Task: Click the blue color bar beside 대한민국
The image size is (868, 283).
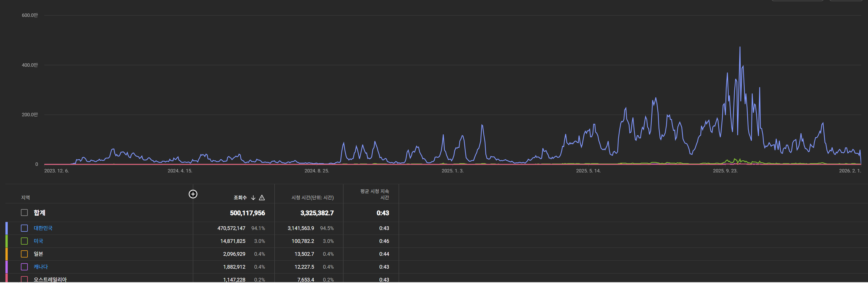Action: pos(6,228)
